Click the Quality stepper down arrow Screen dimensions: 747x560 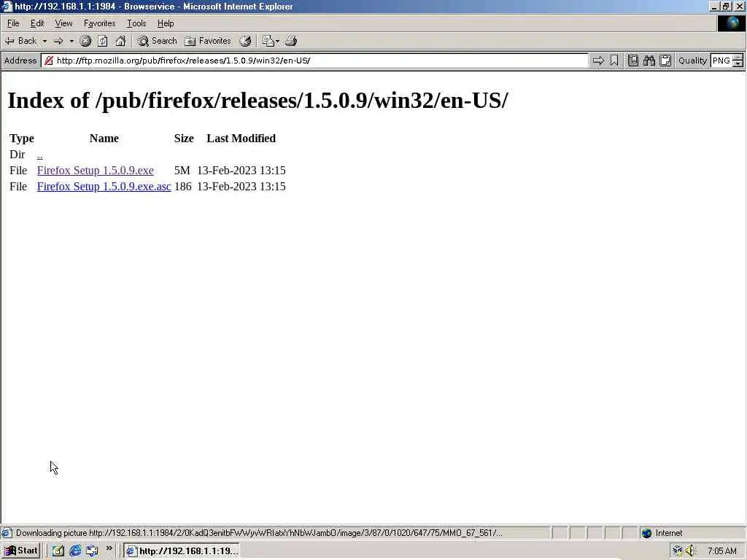[738, 64]
